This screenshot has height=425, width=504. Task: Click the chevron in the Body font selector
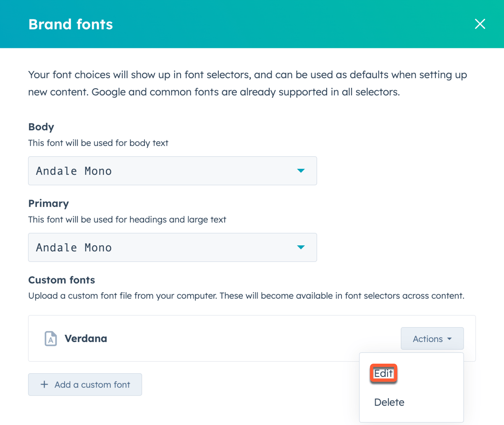point(301,171)
